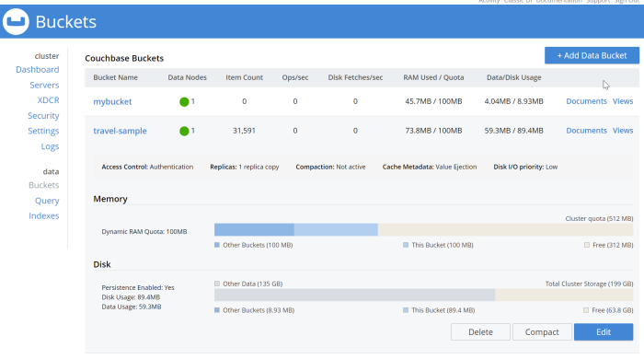Edit the travel-sample bucket
The width and height of the screenshot is (644, 359).
click(604, 332)
